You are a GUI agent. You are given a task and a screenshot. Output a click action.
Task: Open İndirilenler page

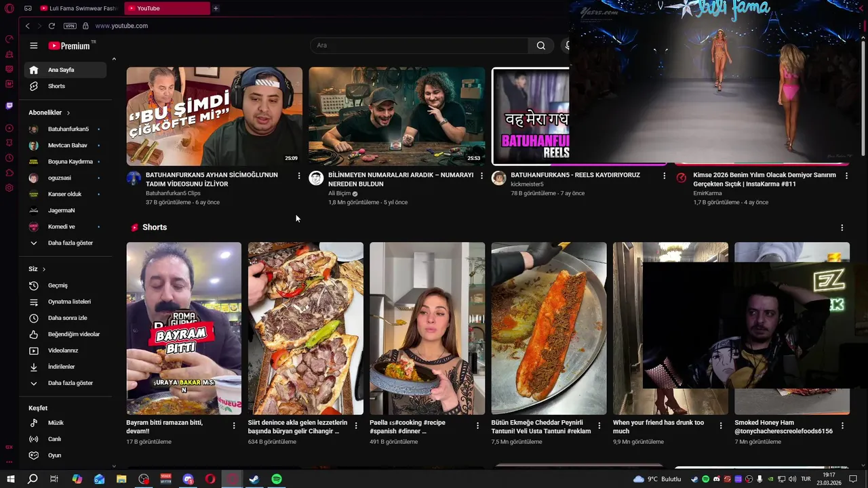tap(65, 367)
